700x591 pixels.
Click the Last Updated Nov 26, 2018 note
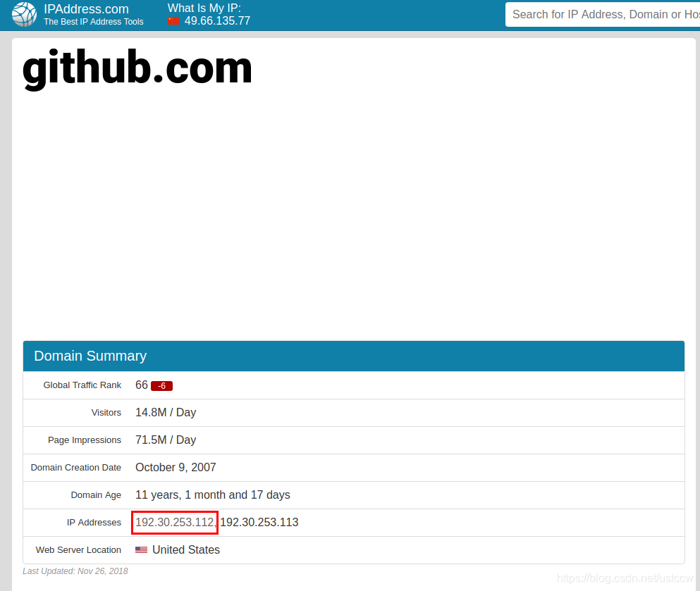point(75,571)
